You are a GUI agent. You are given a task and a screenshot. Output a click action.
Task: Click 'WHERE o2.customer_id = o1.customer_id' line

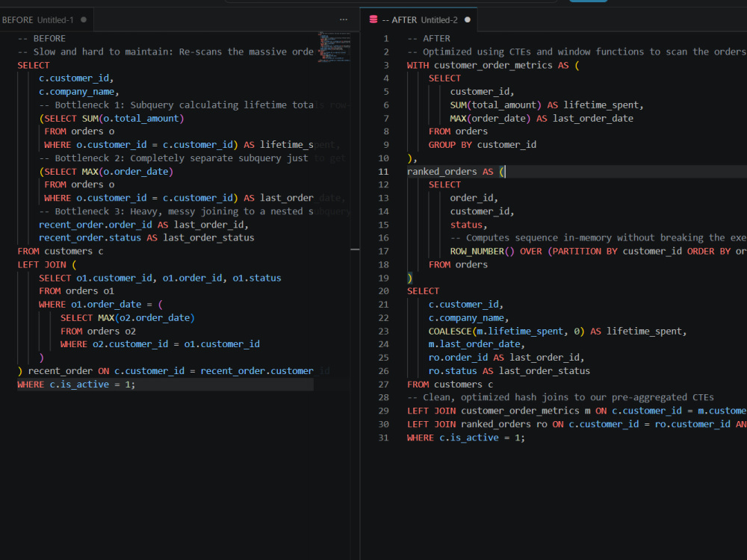(x=160, y=344)
